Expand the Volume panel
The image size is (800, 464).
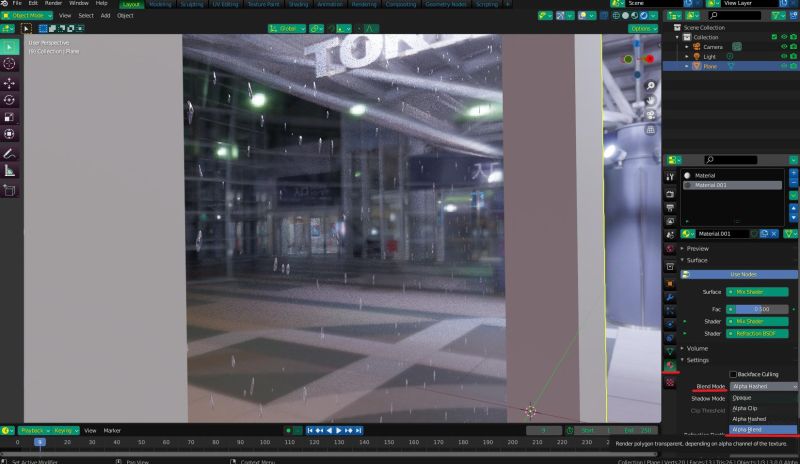coord(696,349)
